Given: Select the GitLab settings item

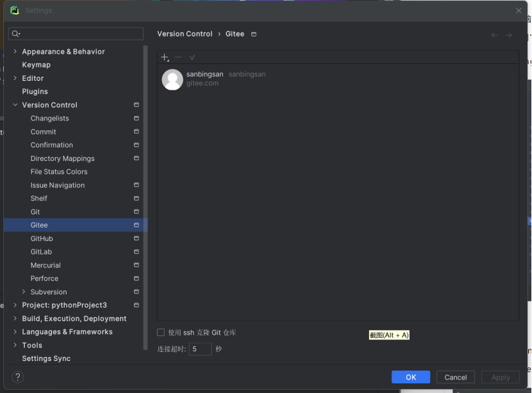Looking at the screenshot, I should [x=41, y=252].
